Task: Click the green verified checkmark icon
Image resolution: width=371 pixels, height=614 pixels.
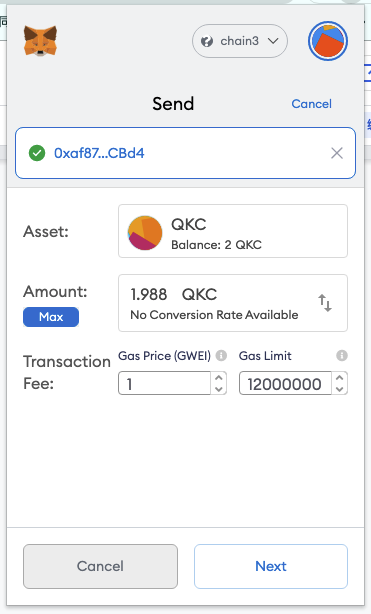Action: [x=37, y=153]
